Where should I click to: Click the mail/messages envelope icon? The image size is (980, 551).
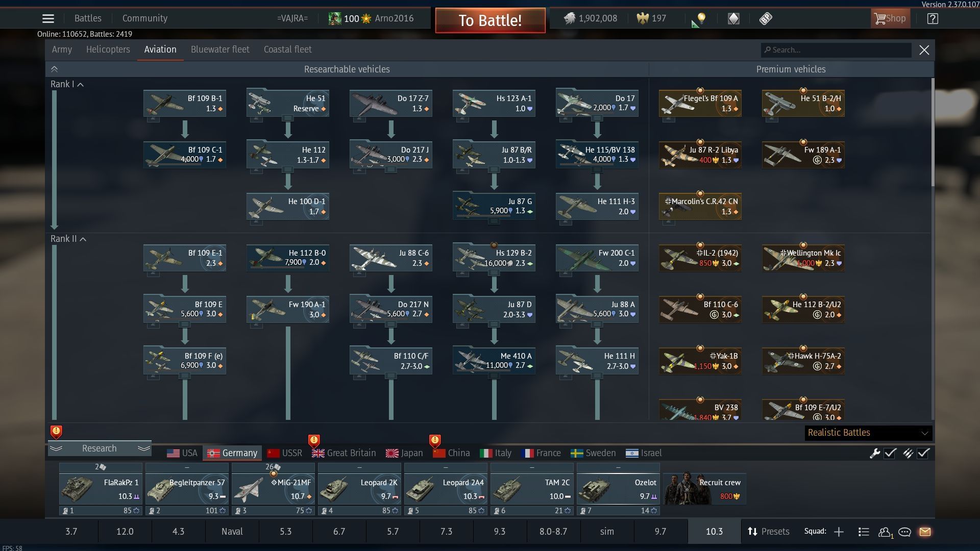(x=924, y=532)
